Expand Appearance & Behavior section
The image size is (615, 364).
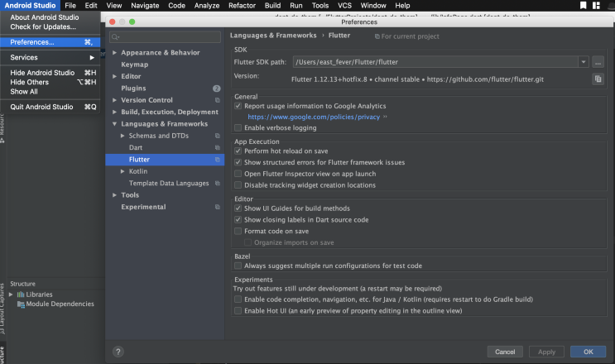tap(114, 52)
